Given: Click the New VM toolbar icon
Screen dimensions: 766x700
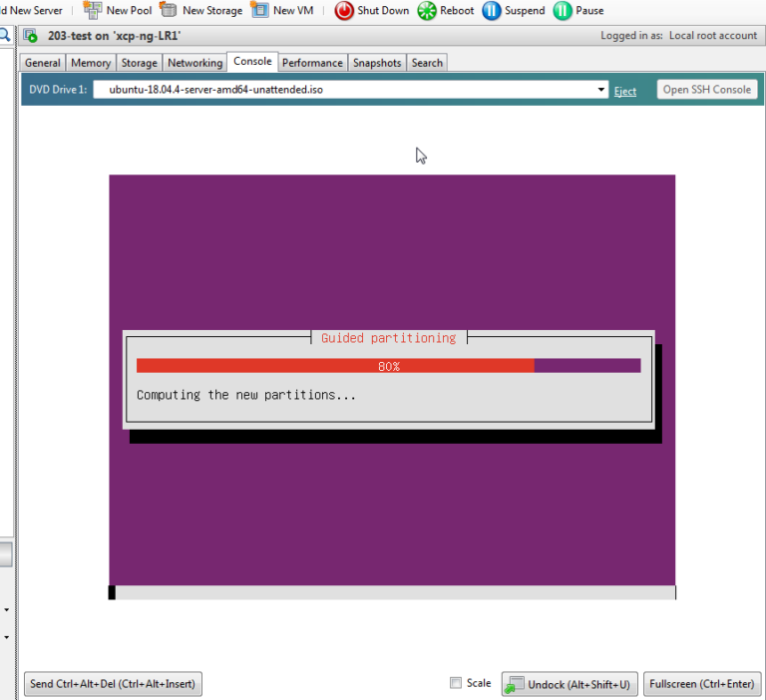Looking at the screenshot, I should click(259, 10).
